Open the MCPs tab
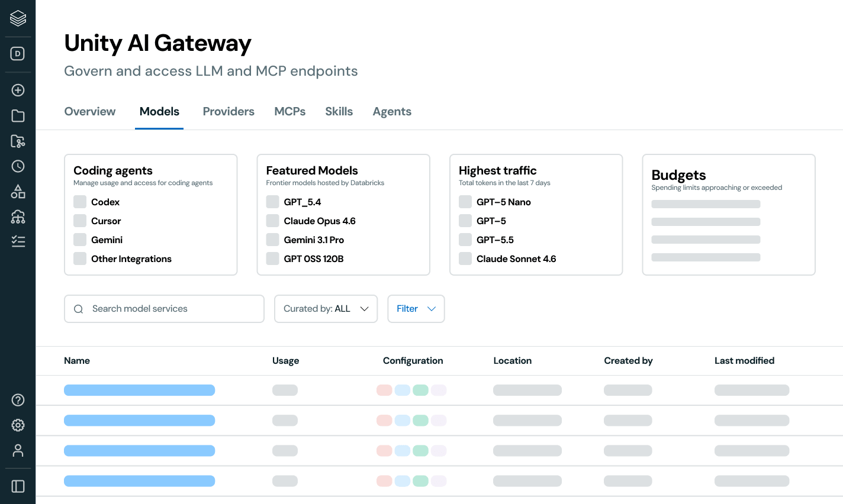 coord(290,111)
